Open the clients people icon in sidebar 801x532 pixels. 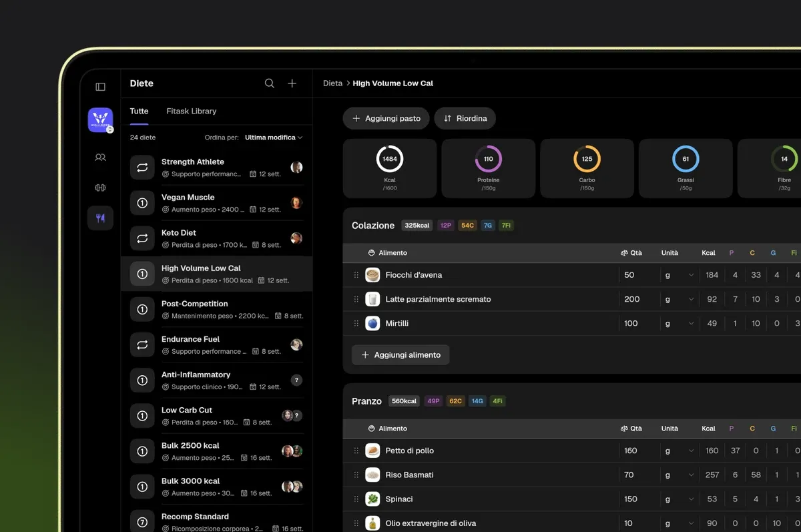(x=100, y=158)
